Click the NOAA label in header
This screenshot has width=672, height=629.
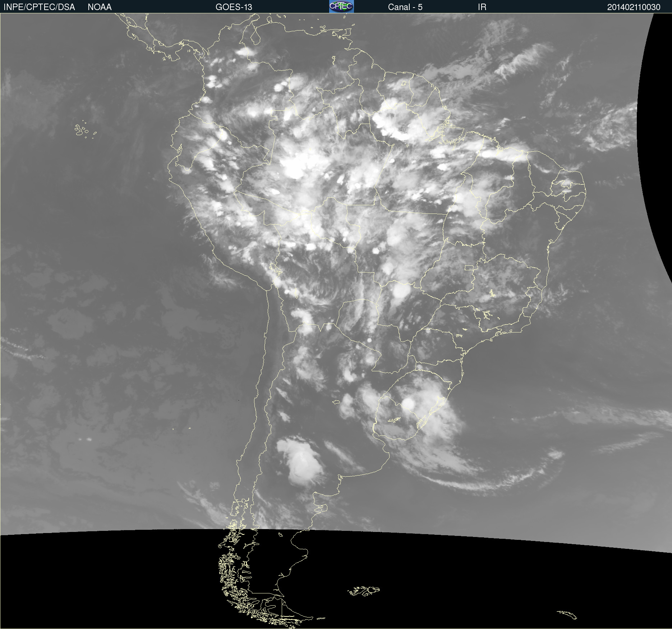(100, 7)
